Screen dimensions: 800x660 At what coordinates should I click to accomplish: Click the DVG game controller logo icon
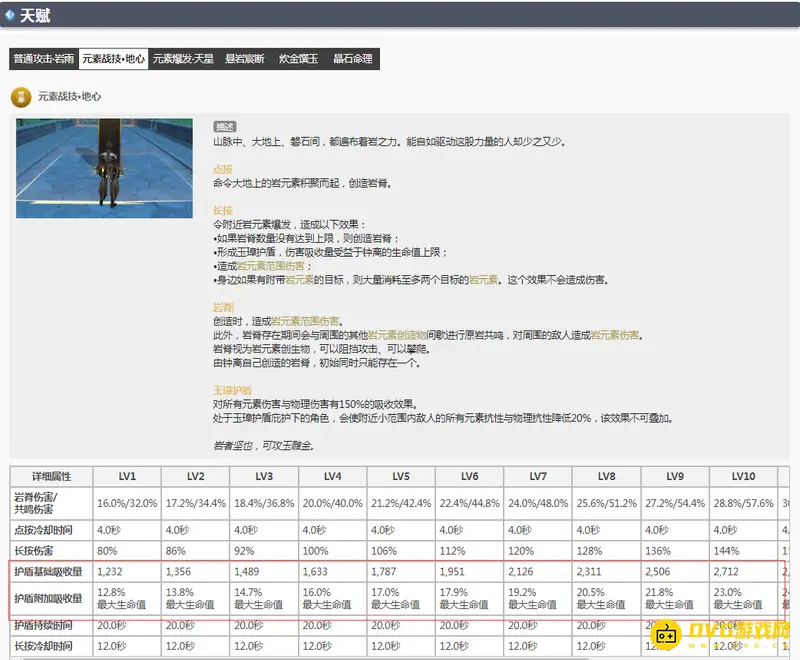[x=666, y=632]
